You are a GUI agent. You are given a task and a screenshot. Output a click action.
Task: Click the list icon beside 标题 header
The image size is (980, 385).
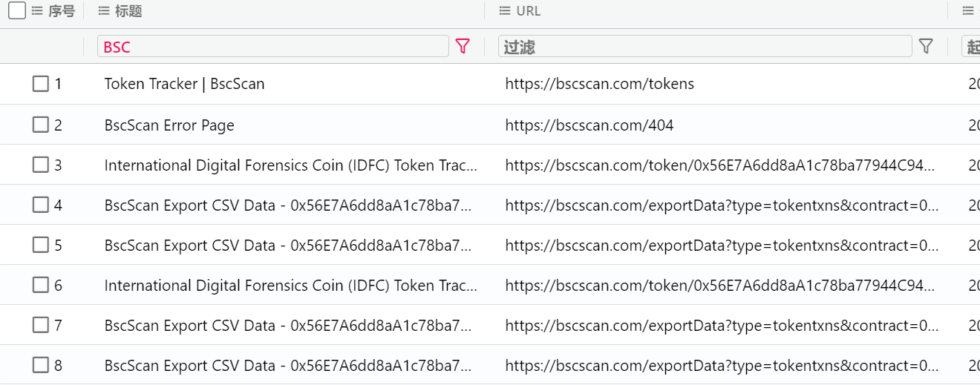tap(103, 11)
